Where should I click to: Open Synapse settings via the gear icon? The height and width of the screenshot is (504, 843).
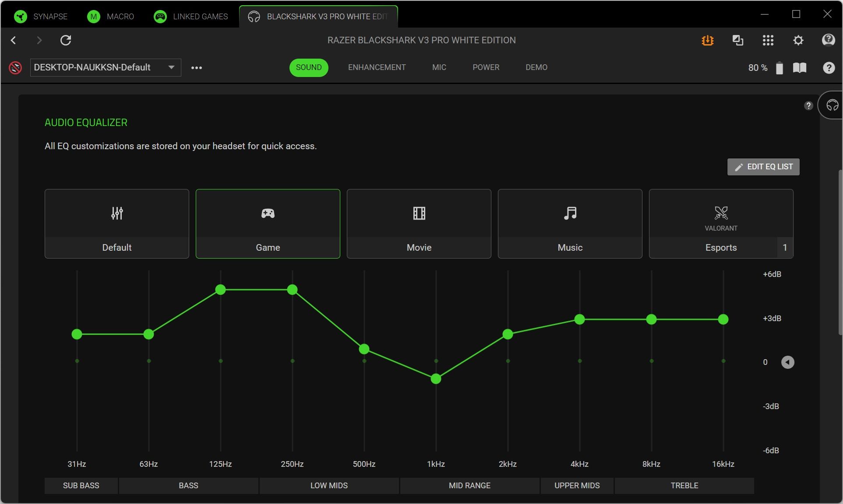click(798, 40)
